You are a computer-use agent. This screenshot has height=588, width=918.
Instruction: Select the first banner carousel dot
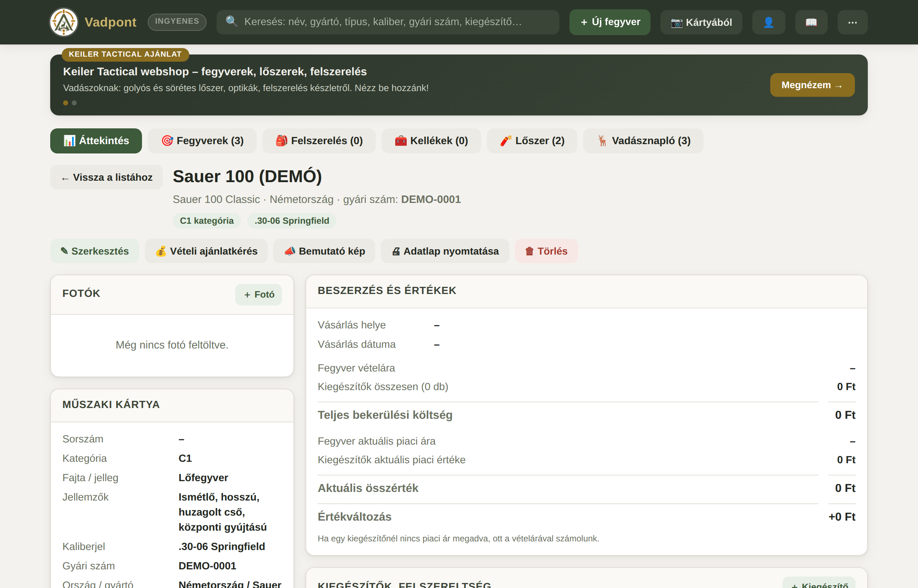pos(66,103)
